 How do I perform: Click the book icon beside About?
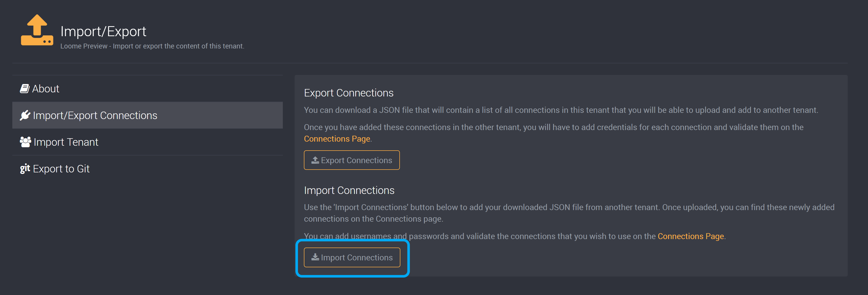(x=25, y=88)
